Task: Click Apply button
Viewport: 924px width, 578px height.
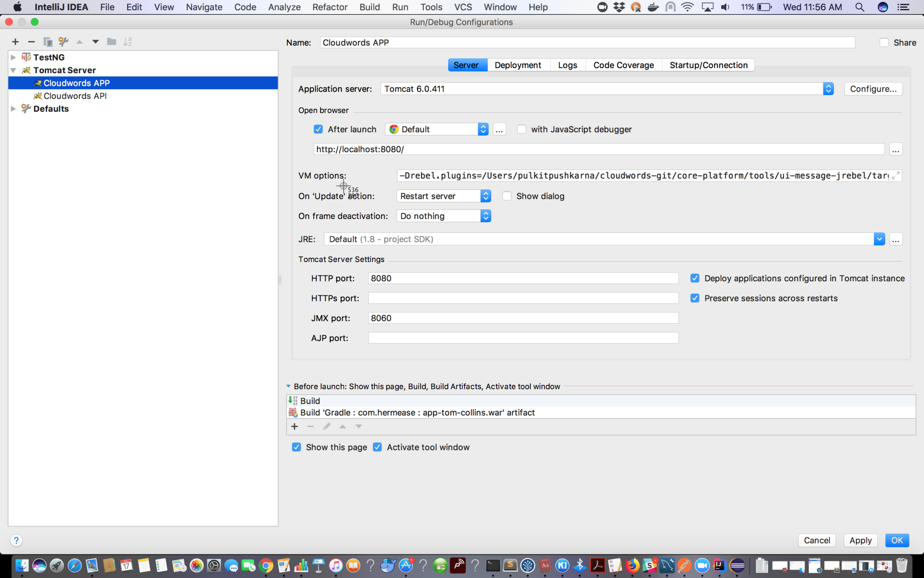Action: coord(860,540)
